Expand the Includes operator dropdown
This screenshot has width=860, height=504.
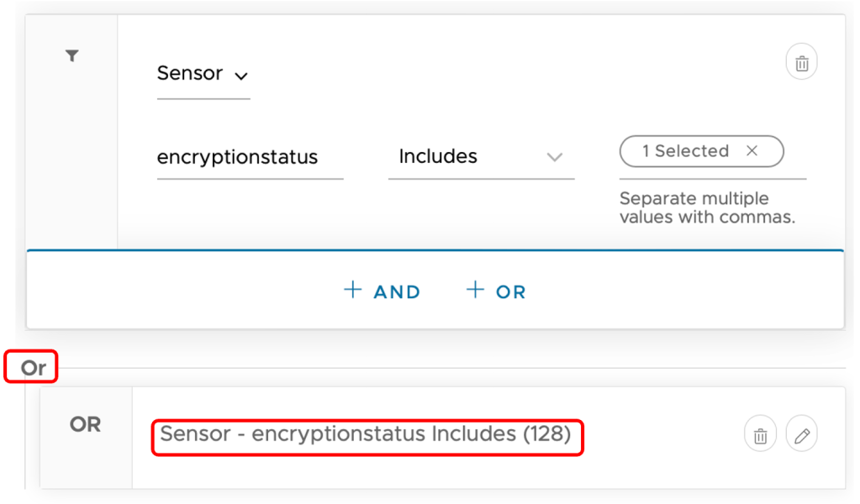click(481, 157)
